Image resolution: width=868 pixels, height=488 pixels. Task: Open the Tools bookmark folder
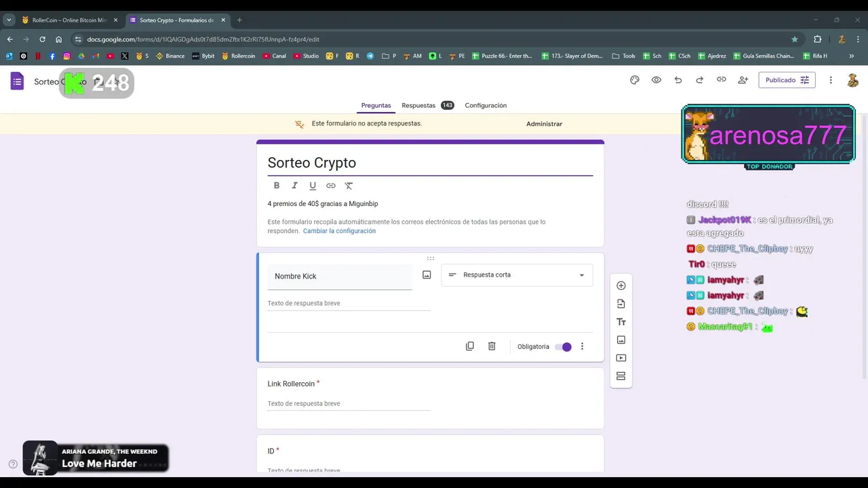624,56
